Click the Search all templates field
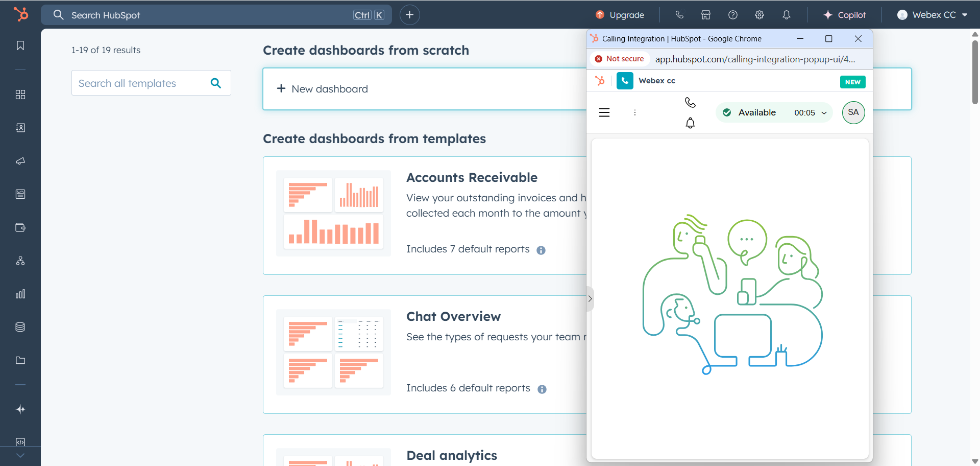Viewport: 980px width, 466px height. [x=143, y=83]
